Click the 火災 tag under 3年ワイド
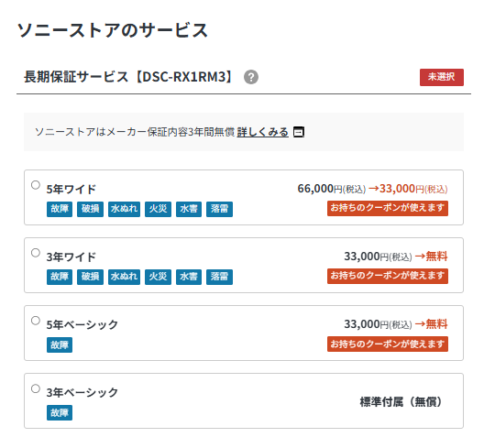The image size is (484, 448). point(158,277)
